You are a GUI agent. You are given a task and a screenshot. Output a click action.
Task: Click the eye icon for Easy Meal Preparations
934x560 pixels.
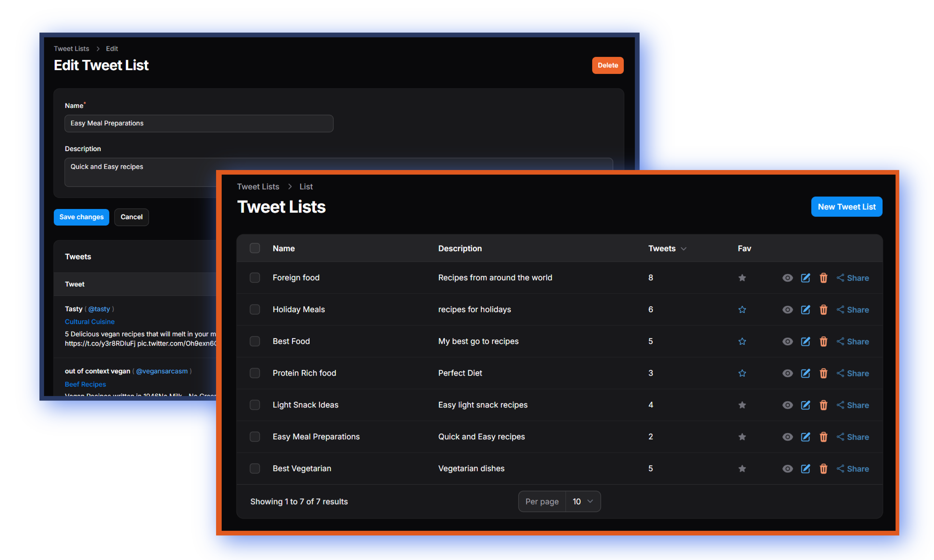787,437
